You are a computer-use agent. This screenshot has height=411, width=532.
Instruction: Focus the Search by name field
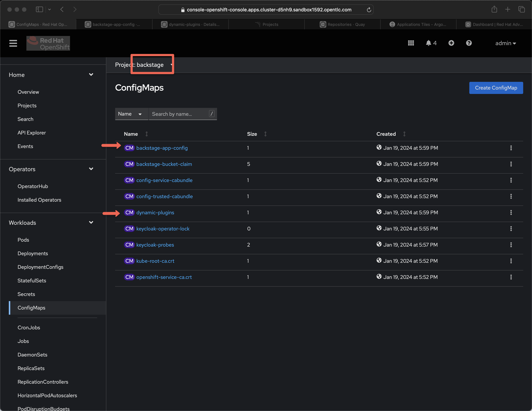click(179, 114)
